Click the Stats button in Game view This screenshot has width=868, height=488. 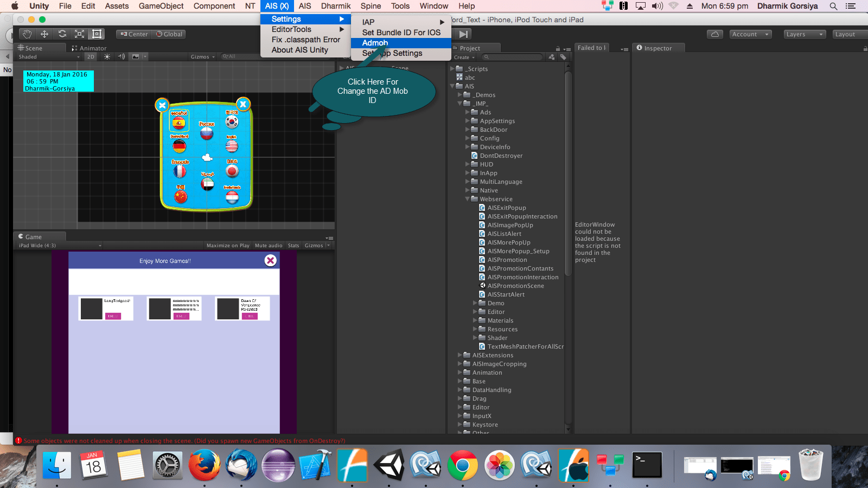point(293,246)
